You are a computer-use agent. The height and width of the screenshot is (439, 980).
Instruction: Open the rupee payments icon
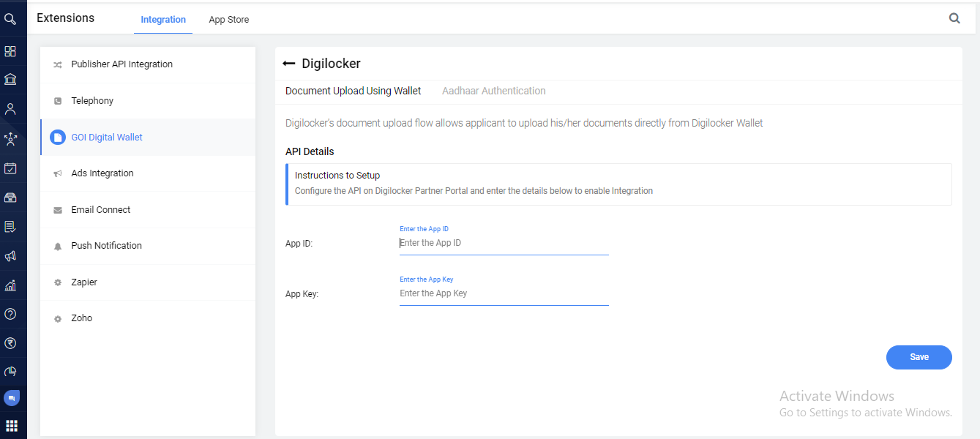(x=10, y=343)
